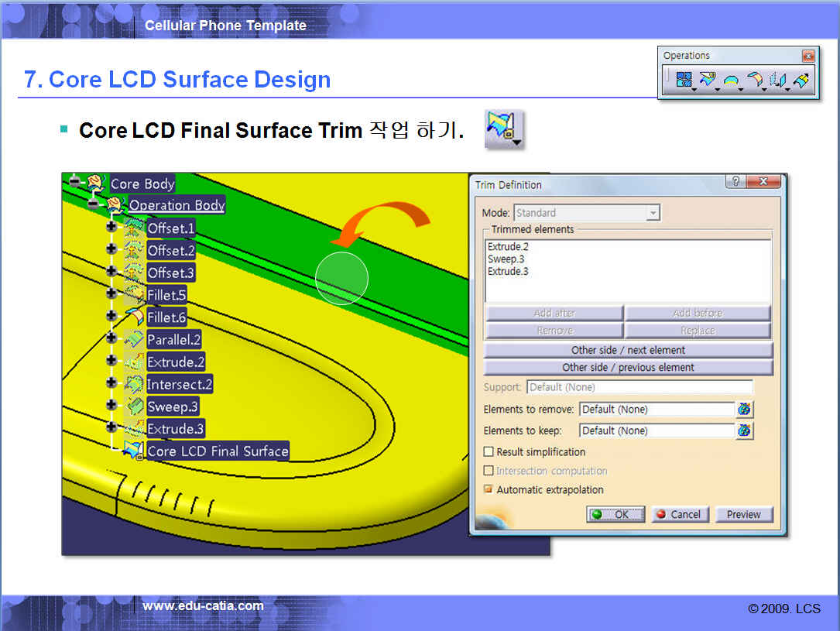Click the Core LCD Final Surface trim icon
The width and height of the screenshot is (840, 631).
pos(134,451)
